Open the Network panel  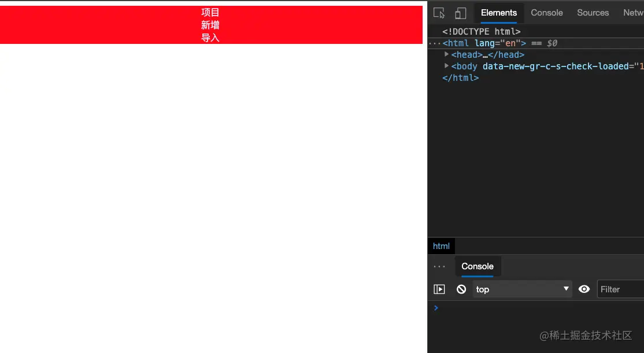click(634, 12)
